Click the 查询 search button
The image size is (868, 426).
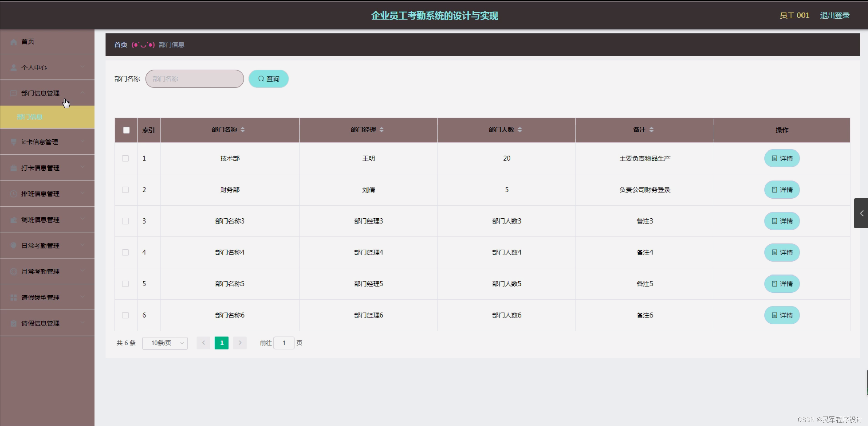coord(268,78)
